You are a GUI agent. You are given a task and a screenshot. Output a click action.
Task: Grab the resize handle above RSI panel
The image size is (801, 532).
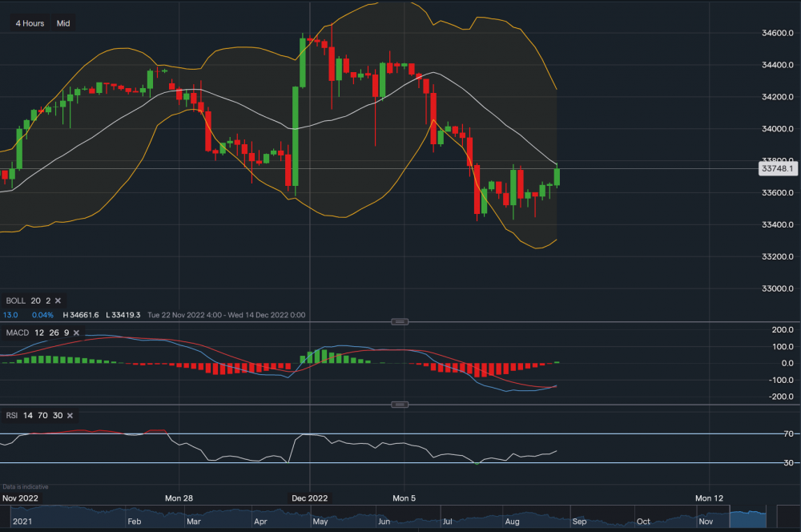coord(400,405)
